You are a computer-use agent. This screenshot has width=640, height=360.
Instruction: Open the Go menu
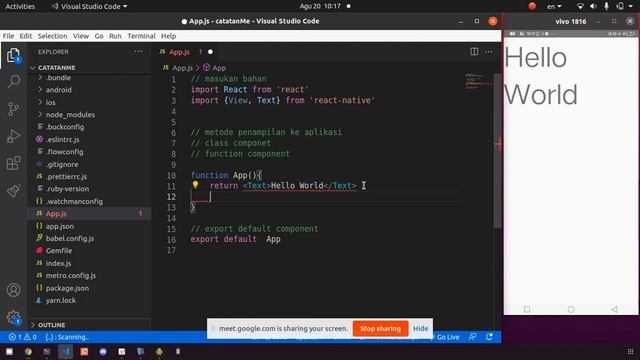pos(99,36)
